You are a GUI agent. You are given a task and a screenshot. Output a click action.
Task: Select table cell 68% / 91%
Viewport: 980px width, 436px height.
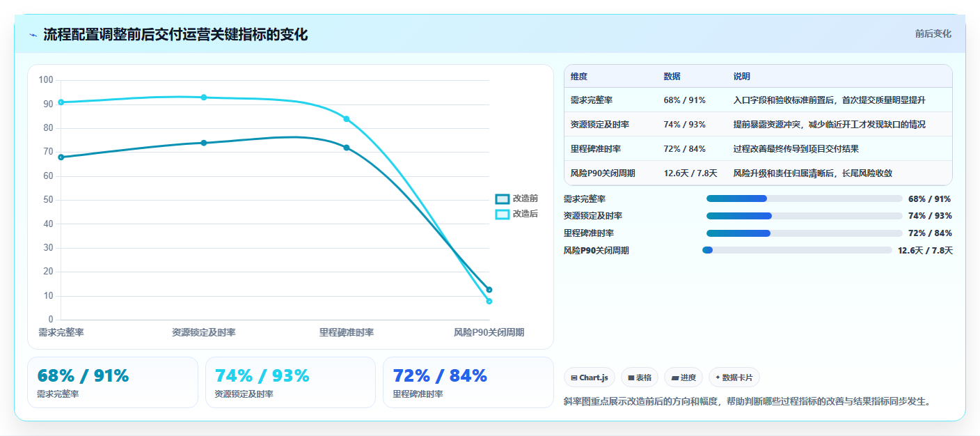click(x=685, y=100)
